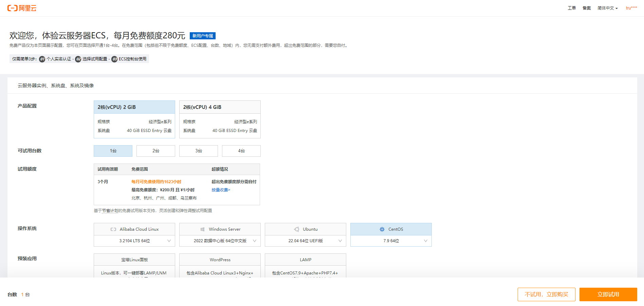Click the 免费范围 column header

coord(140,169)
